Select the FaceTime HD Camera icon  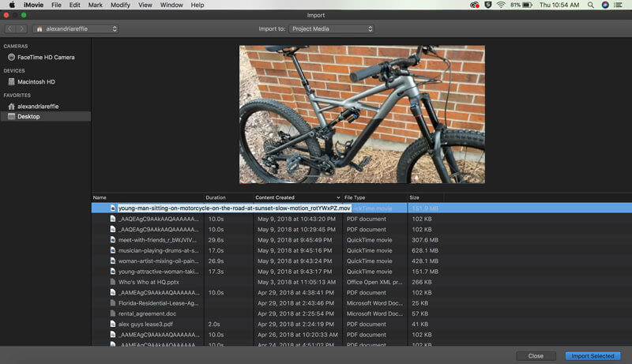pos(11,57)
